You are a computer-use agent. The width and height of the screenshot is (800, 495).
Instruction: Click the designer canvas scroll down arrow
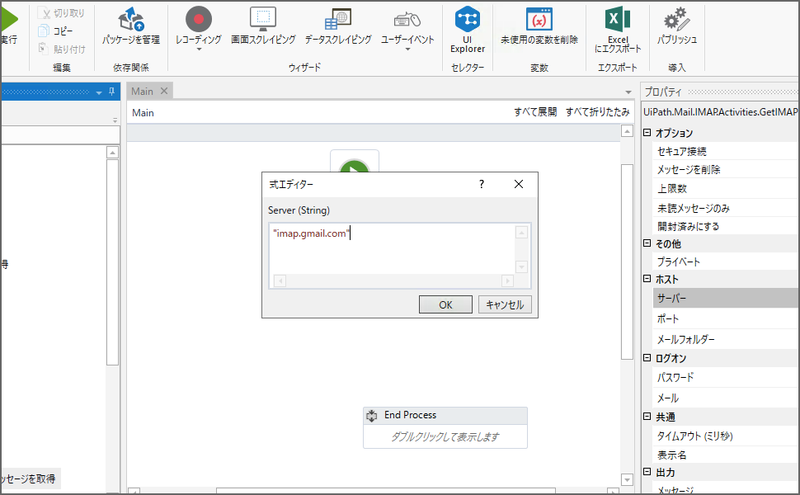[x=627, y=480]
